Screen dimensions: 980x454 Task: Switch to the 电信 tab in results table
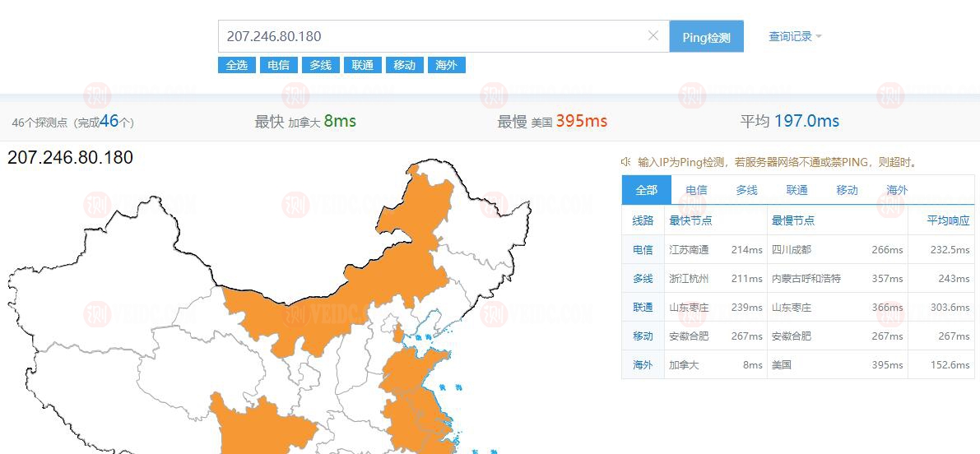point(696,190)
